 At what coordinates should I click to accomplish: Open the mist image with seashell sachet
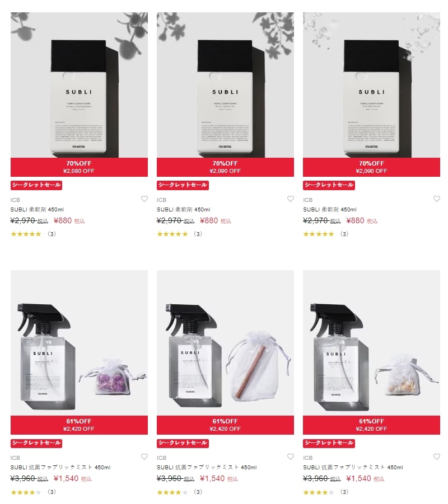tap(371, 343)
